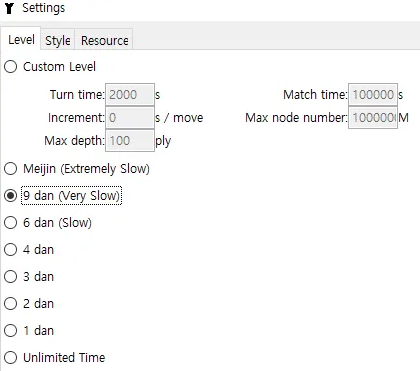This screenshot has width=420, height=371.
Task: Open the Resource tab
Action: 104,41
